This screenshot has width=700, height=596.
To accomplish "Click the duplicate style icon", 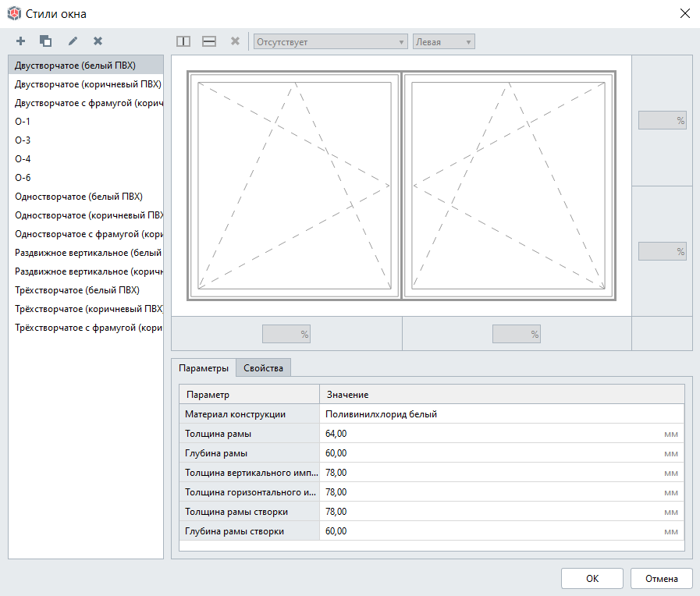I will (x=46, y=41).
